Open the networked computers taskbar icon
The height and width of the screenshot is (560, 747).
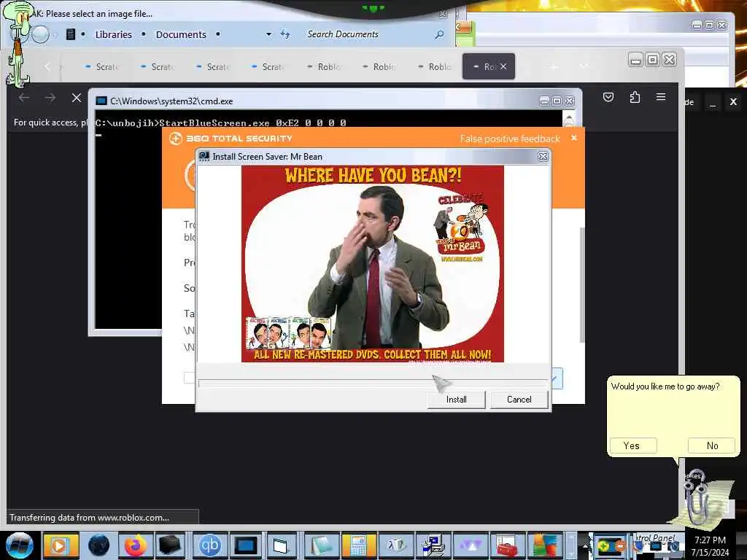(433, 545)
